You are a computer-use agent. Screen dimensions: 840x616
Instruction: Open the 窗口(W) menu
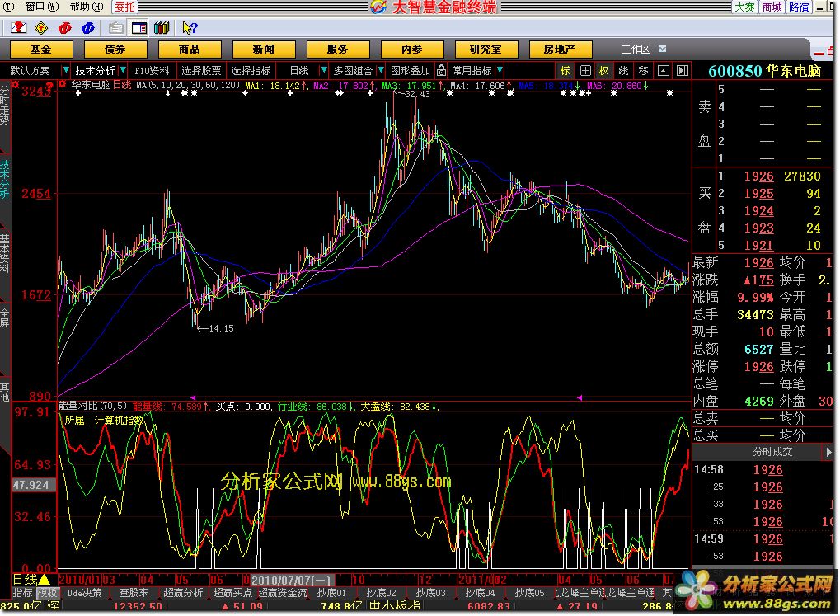(x=42, y=7)
